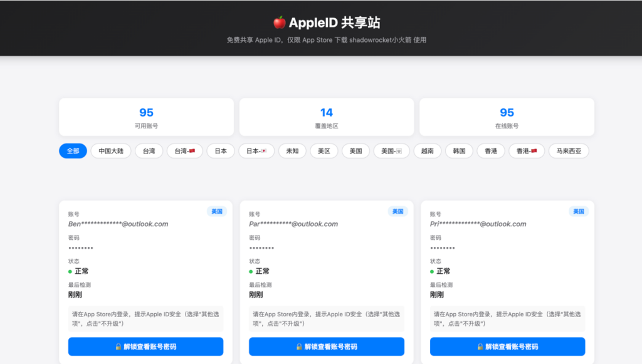Unlock password for the Pri outlook account

tap(508, 346)
